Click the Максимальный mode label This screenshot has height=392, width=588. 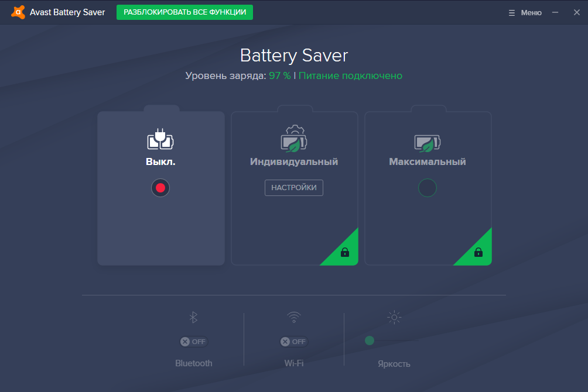click(428, 162)
